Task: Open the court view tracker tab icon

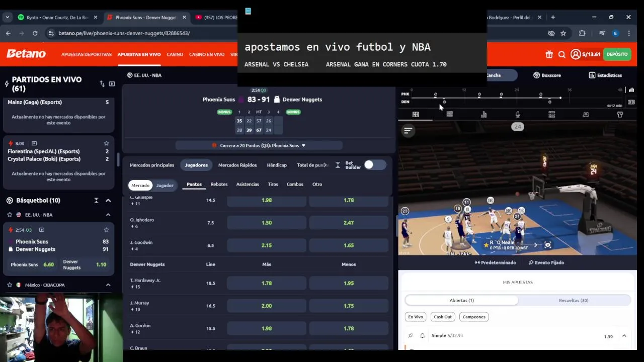Action: tap(416, 115)
